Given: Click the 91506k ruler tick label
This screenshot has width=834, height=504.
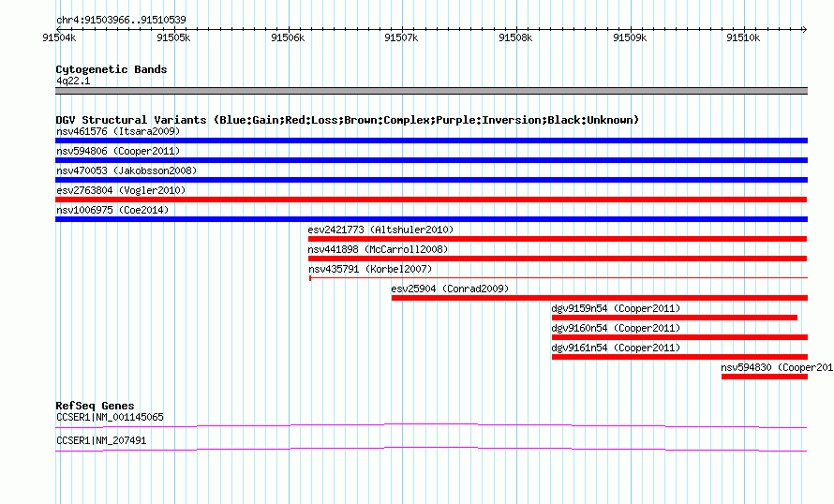Looking at the screenshot, I should (x=288, y=37).
